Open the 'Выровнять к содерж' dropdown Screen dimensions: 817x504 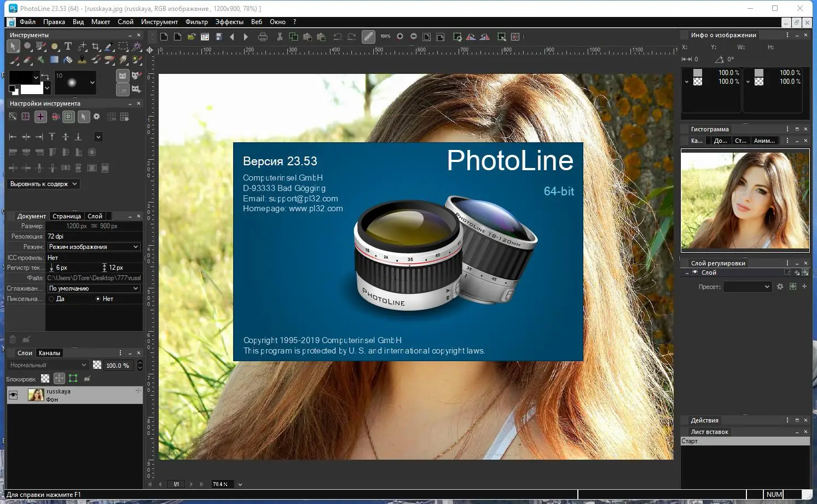tap(44, 184)
